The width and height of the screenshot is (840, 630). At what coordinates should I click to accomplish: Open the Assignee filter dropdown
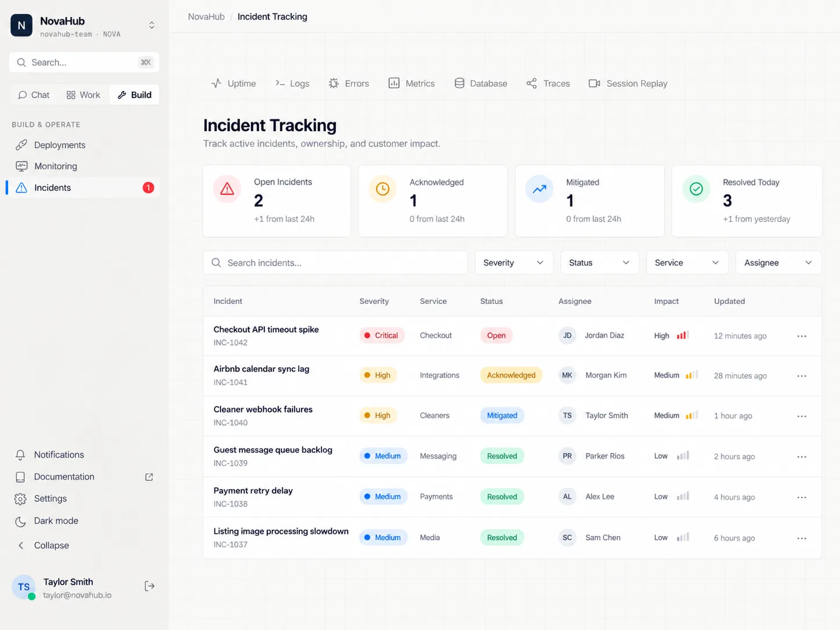point(779,263)
